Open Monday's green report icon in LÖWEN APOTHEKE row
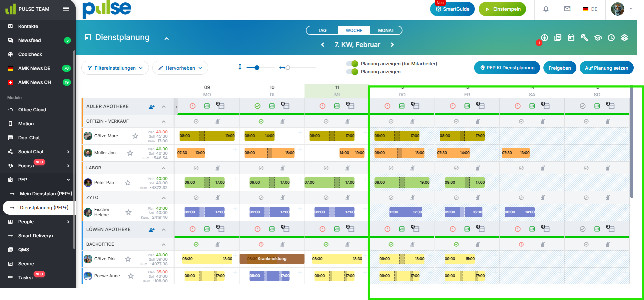The height and width of the screenshot is (300, 644). click(x=207, y=229)
